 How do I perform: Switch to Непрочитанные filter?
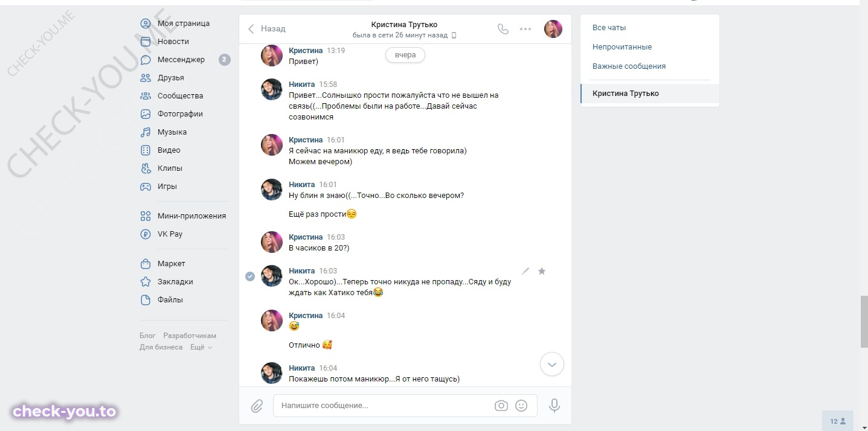622,47
